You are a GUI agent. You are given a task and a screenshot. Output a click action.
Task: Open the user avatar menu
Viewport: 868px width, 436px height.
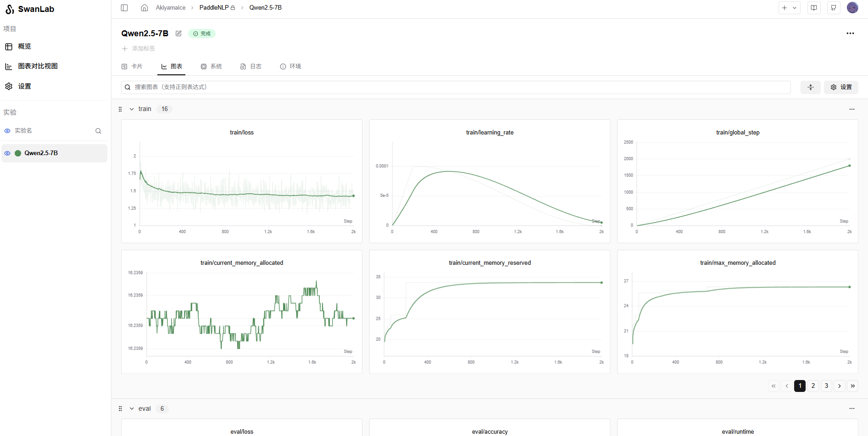coord(852,8)
